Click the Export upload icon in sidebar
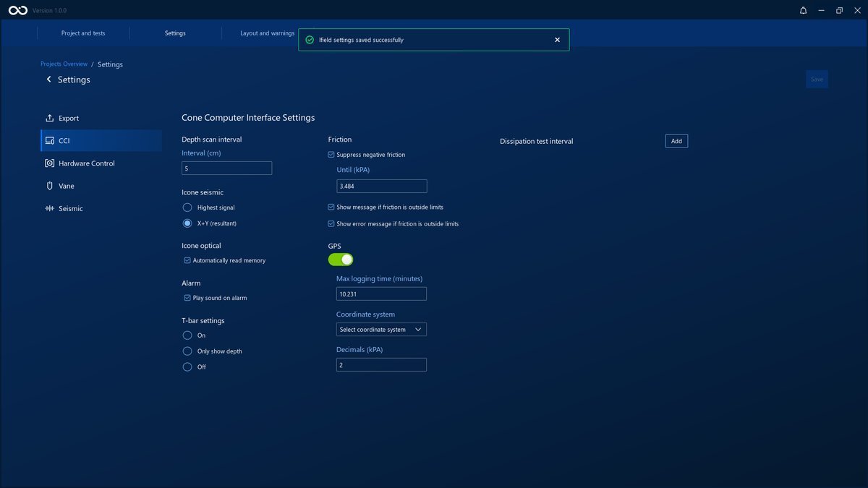The width and height of the screenshot is (868, 488). click(x=49, y=118)
